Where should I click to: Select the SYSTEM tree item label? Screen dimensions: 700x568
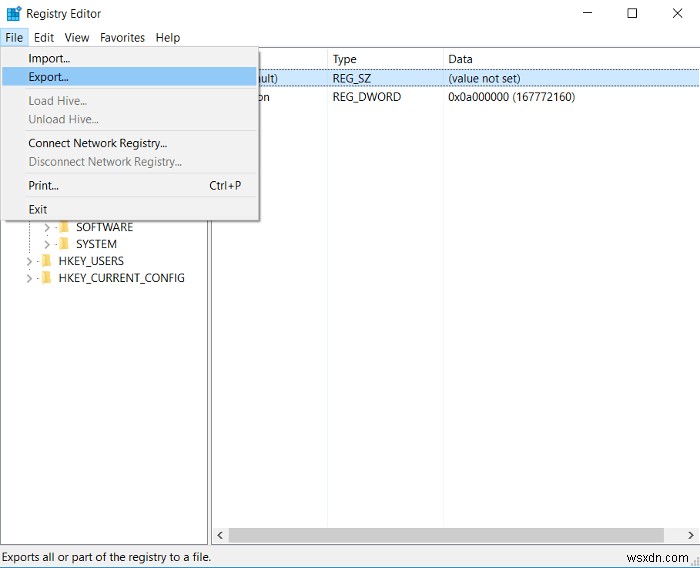click(96, 244)
